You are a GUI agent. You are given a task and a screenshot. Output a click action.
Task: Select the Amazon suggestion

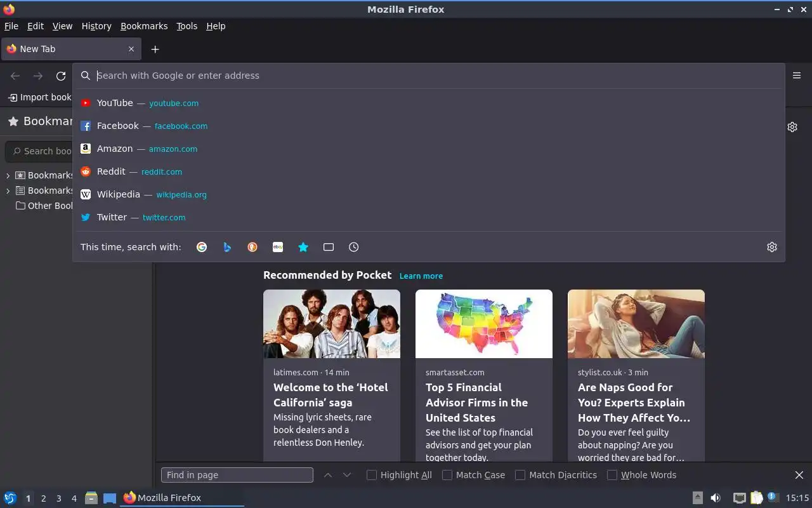coord(429,149)
